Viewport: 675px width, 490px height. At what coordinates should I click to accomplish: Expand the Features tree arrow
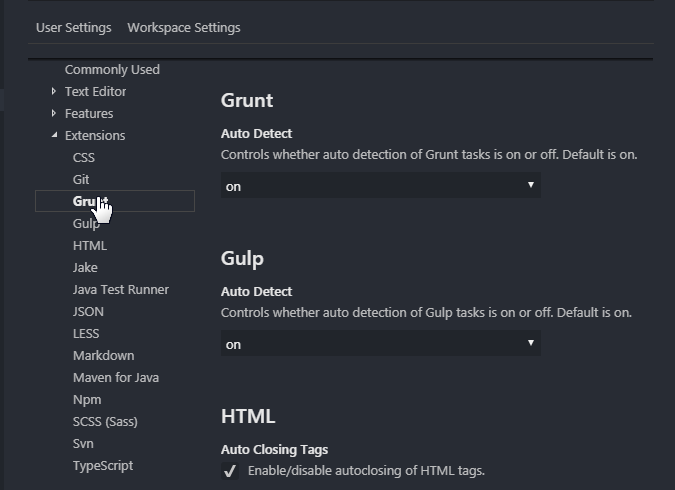[54, 113]
